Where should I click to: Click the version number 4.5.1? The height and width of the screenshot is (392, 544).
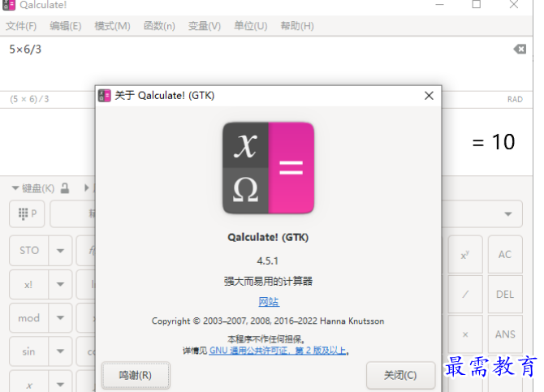(x=267, y=261)
